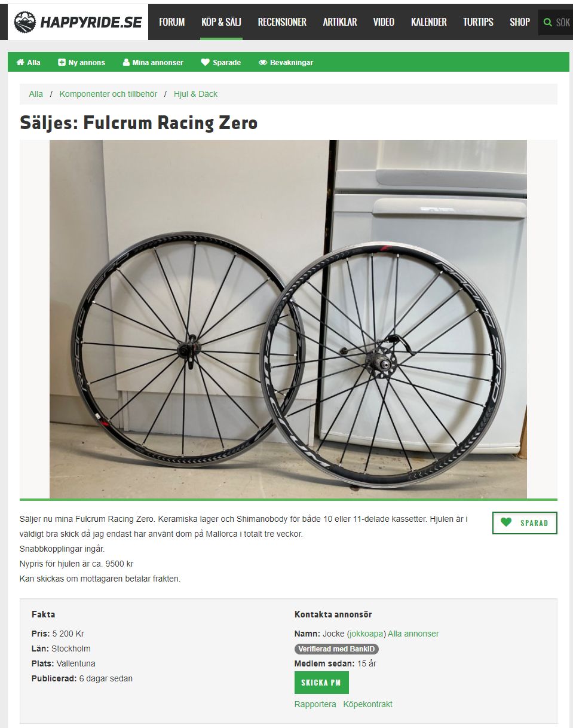Switch to the ARTIKLAR tab

pos(339,22)
